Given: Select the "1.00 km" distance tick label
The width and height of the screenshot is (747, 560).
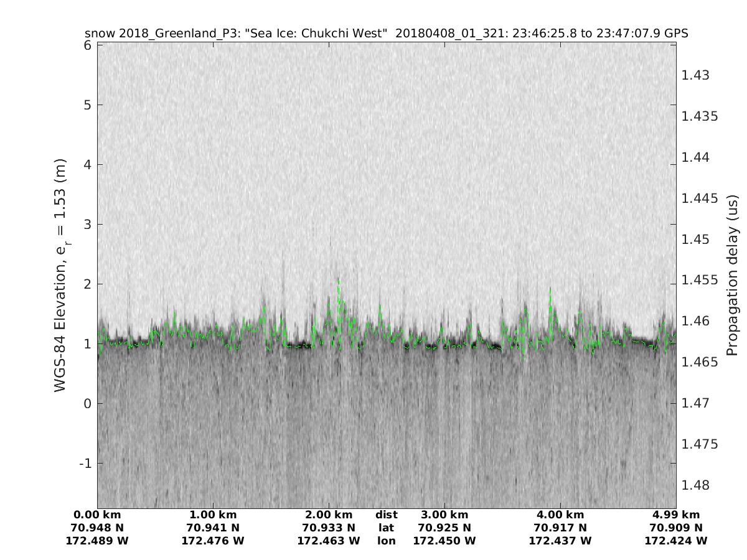Looking at the screenshot, I should pos(213,515).
